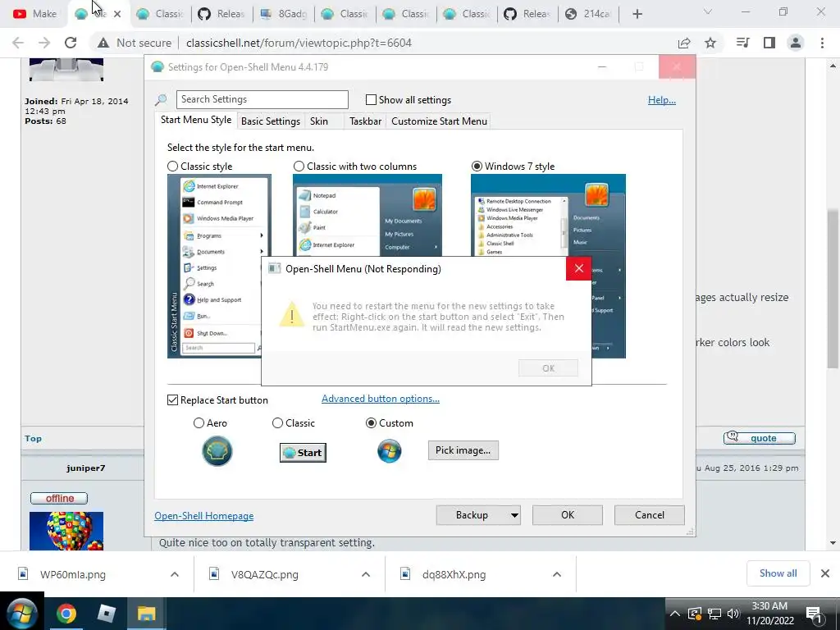This screenshot has height=630, width=840.
Task: Click the Not secure warning icon
Action: coord(103,43)
